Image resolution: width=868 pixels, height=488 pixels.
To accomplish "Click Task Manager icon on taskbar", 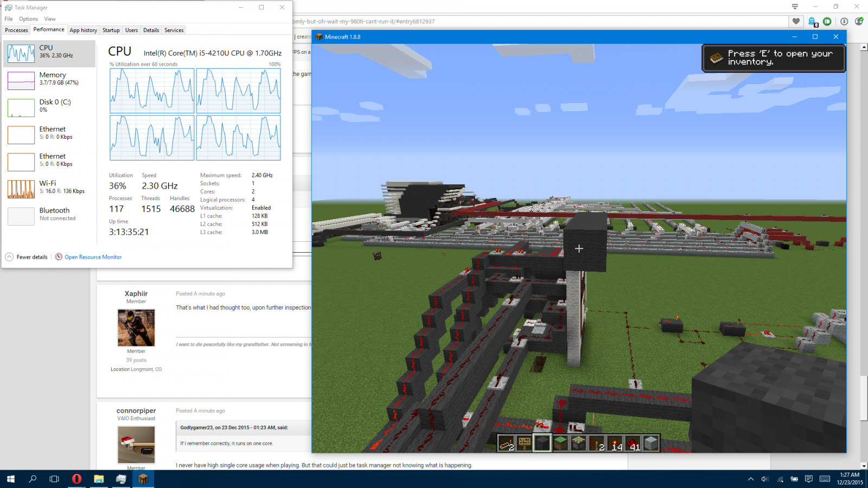I will (121, 479).
